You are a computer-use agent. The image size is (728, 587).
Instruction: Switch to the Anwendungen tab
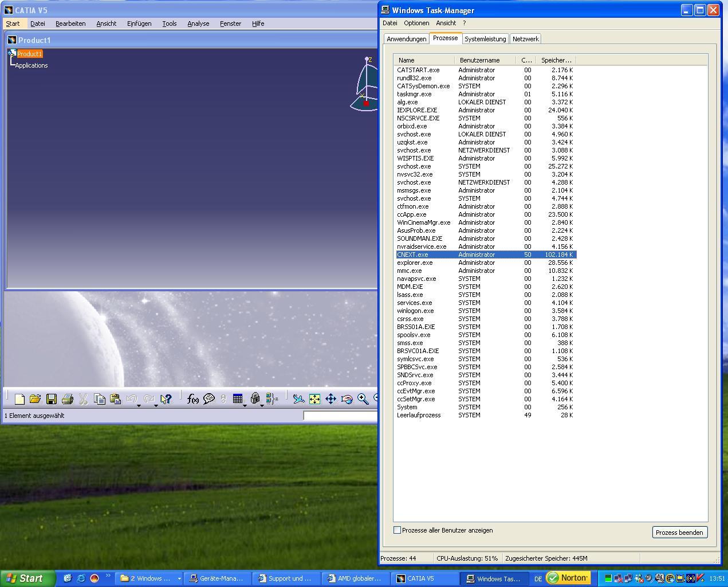(x=407, y=39)
